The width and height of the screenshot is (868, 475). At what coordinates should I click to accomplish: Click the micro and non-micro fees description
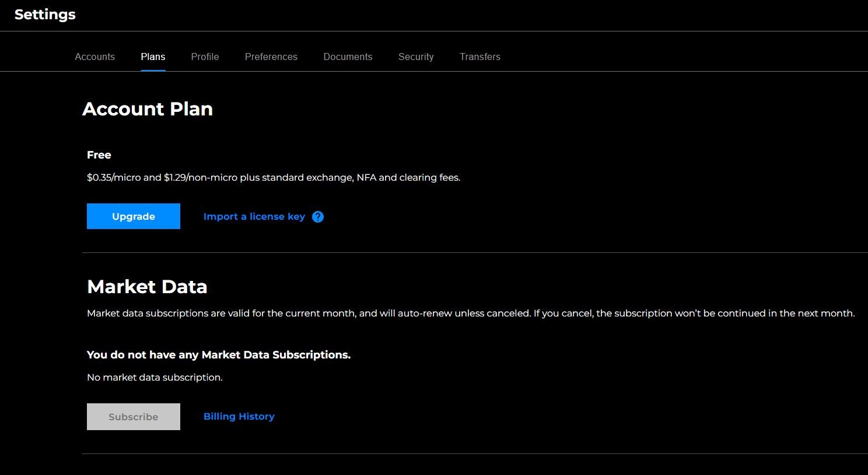(274, 178)
